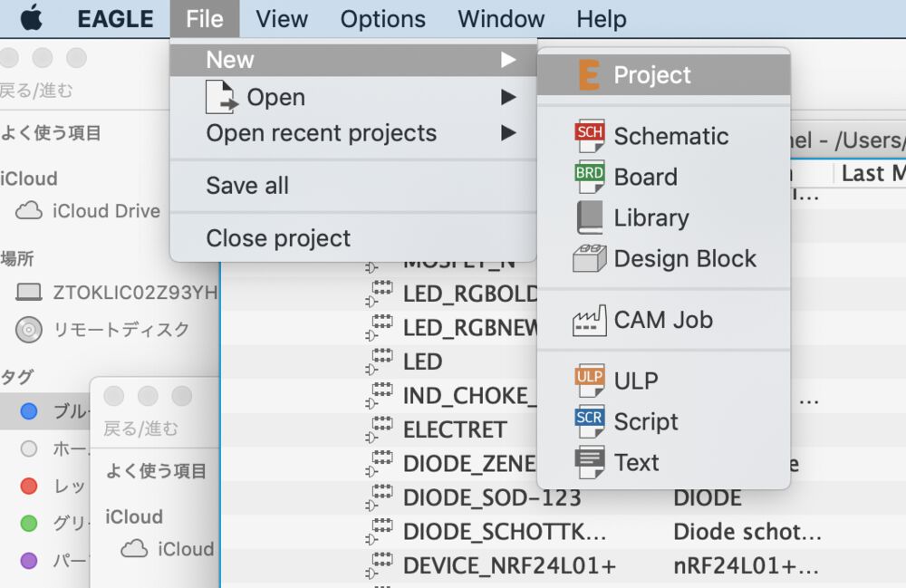Click the Design Block brick icon

(x=589, y=259)
